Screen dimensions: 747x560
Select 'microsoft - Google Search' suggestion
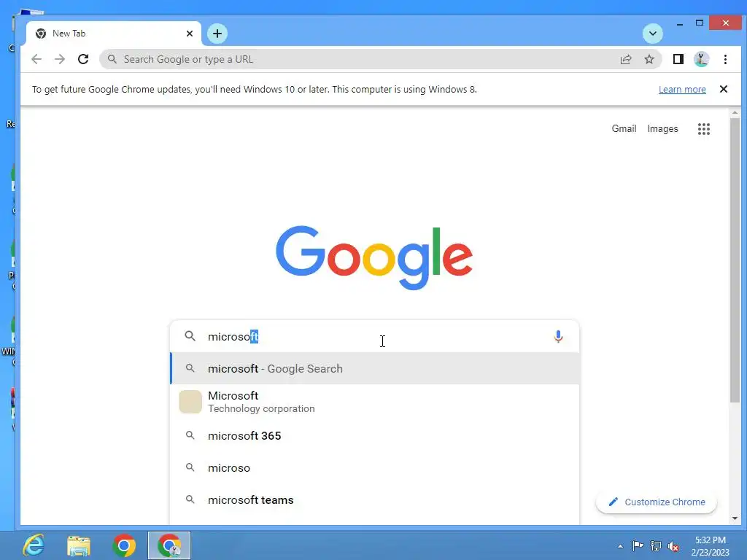pos(375,368)
